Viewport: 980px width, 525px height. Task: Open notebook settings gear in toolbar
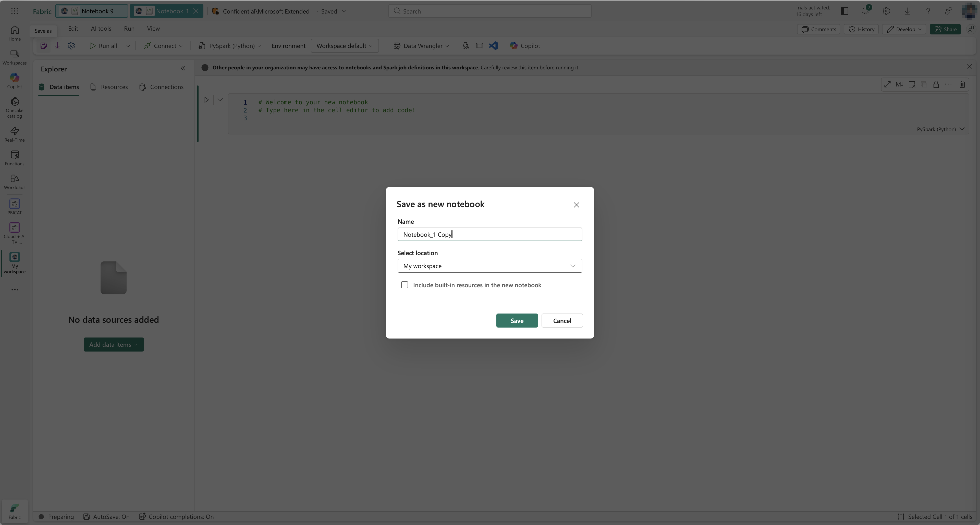point(71,46)
